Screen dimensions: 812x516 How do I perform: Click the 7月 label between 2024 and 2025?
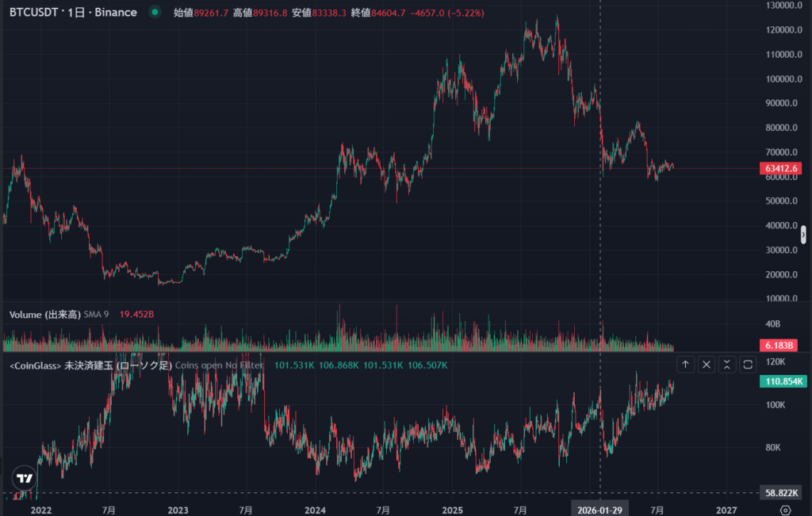coord(383,510)
